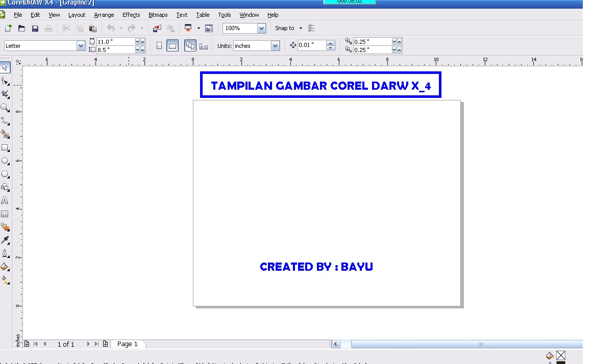Select the Interactive Blend tool
616x364 pixels.
pos(5,227)
